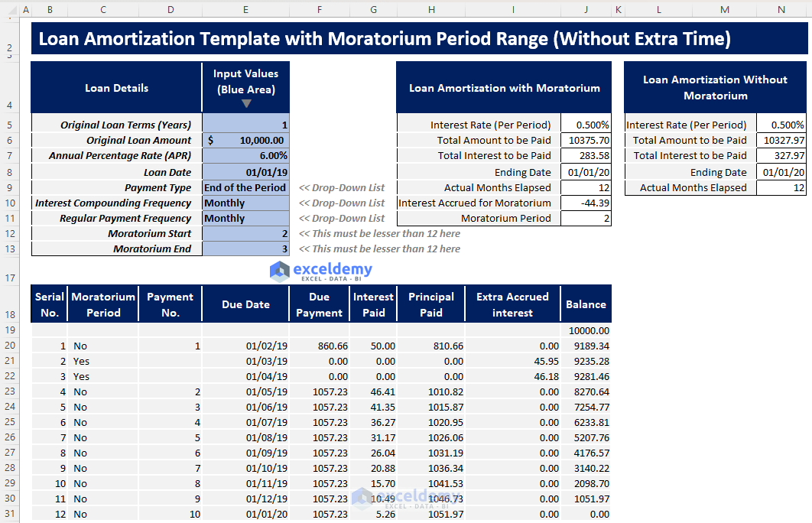
Task: Select extra accrued interest 46.18
Action: [x=512, y=376]
